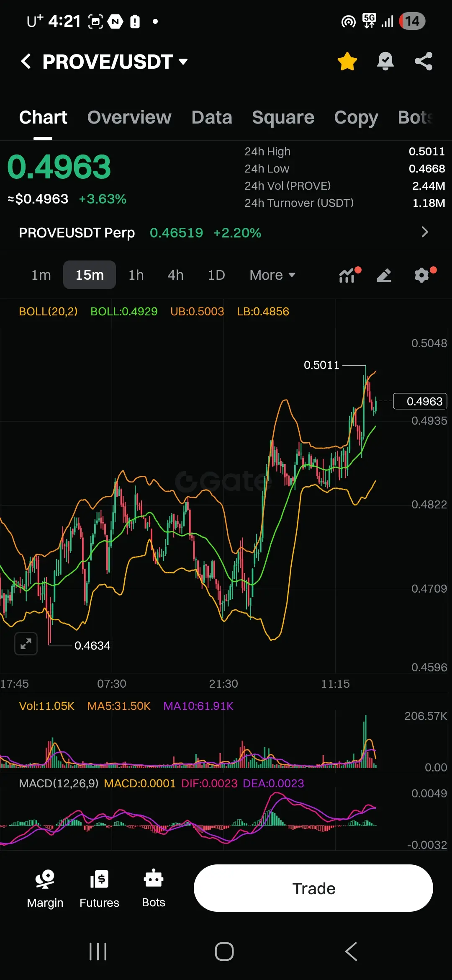Tap the BOLL:0.4929 value
The width and height of the screenshot is (452, 980).
(x=124, y=312)
